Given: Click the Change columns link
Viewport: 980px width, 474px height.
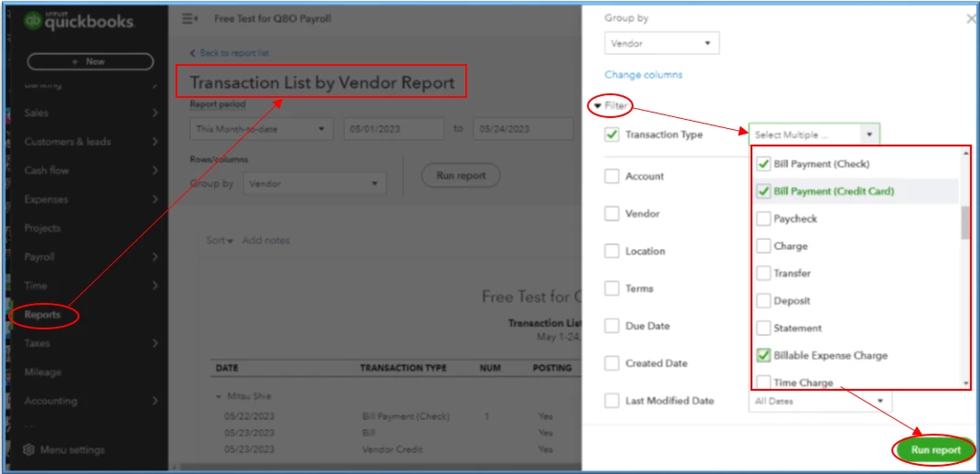Looking at the screenshot, I should (644, 74).
